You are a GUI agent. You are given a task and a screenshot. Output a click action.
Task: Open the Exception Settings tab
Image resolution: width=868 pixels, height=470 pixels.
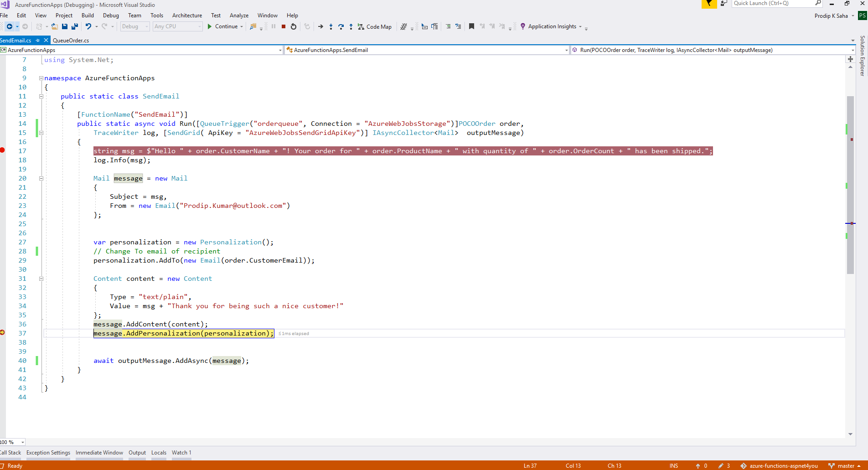pyautogui.click(x=48, y=453)
